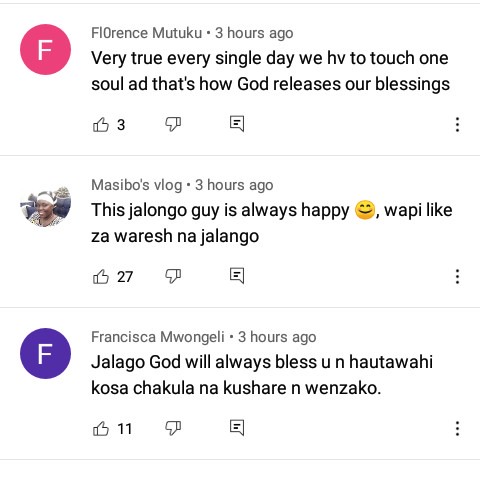Visit Fl0rence Mutuku's channel name link

pyautogui.click(x=147, y=33)
